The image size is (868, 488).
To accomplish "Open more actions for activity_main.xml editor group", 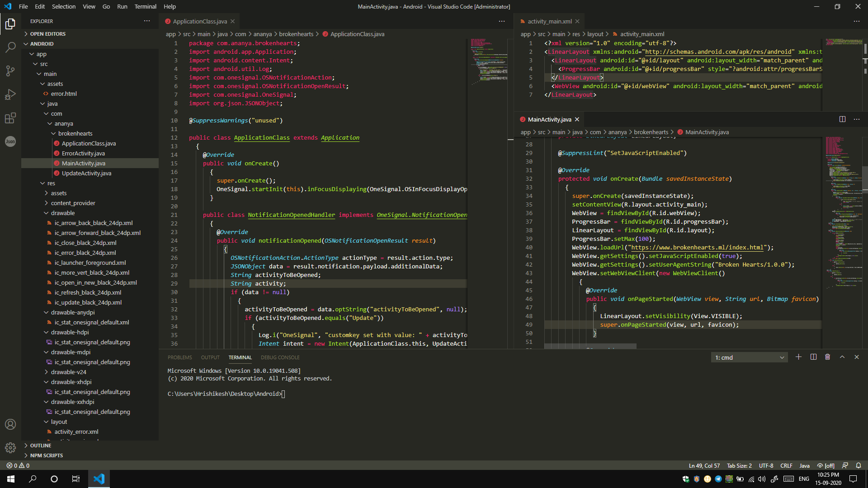I will point(857,21).
